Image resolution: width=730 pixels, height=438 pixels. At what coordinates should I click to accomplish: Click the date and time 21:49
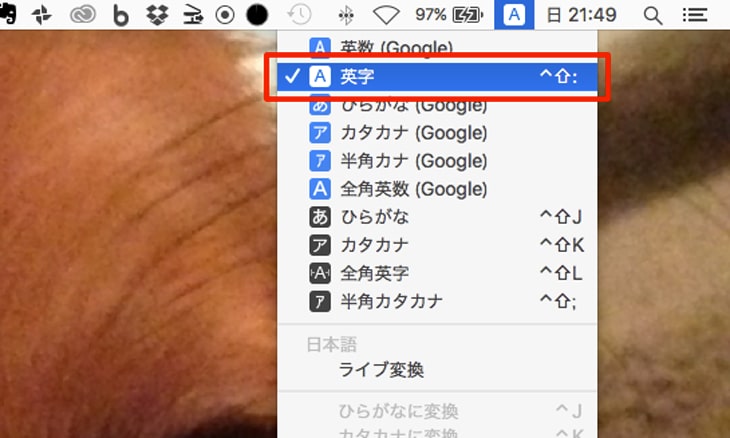point(580,15)
